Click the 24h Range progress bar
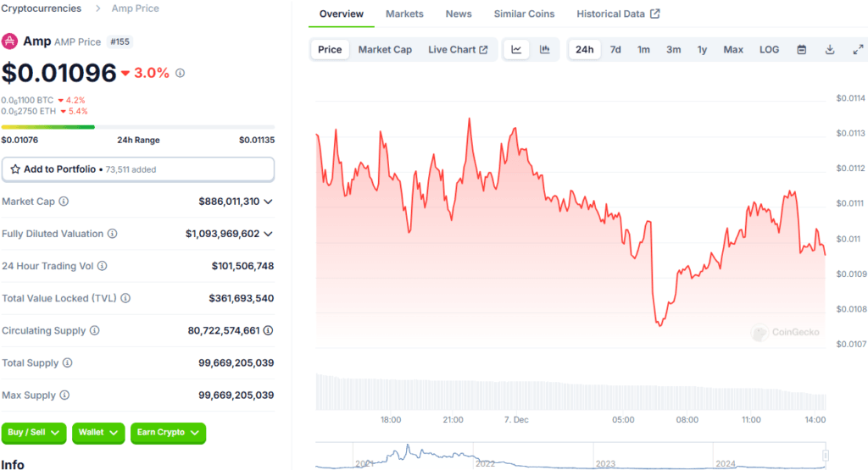 pyautogui.click(x=138, y=127)
